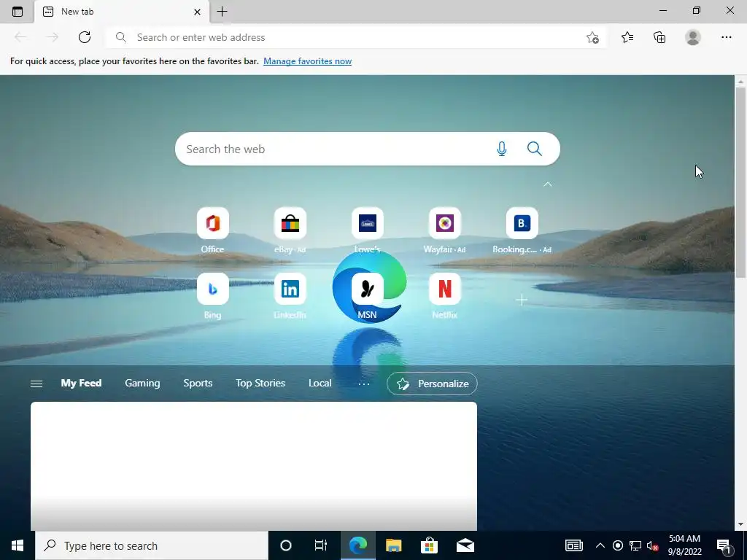Open the Windows Start menu
This screenshot has height=560, width=747.
pos(18,545)
